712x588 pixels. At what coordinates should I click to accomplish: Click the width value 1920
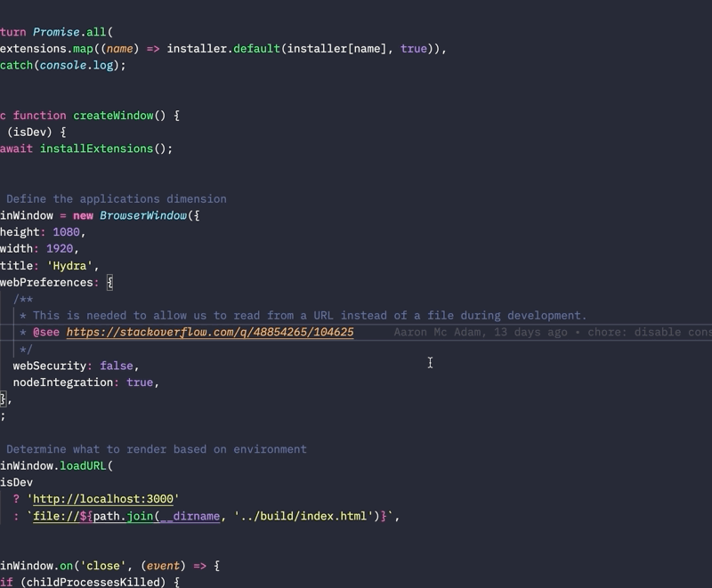[60, 248]
